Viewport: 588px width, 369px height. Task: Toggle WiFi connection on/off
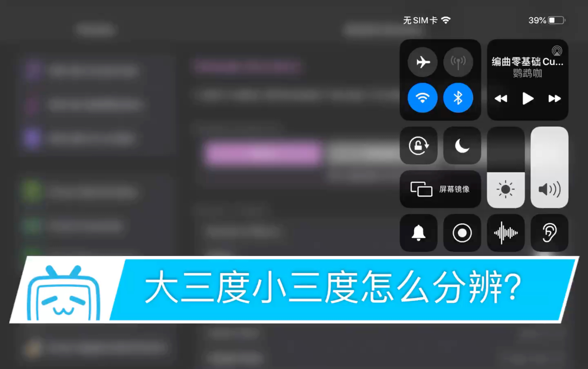[x=422, y=98]
